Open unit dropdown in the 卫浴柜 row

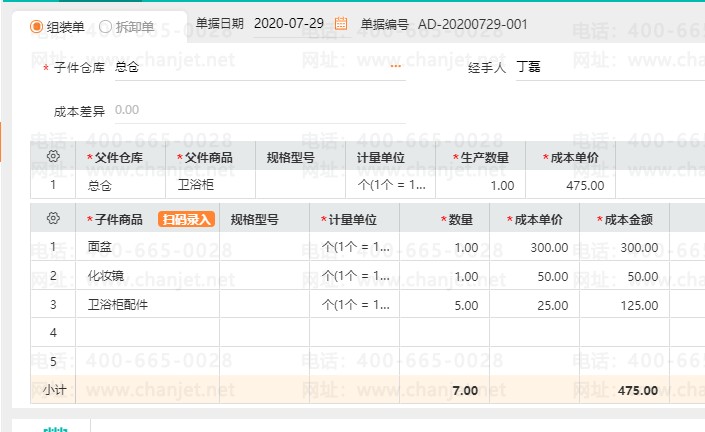[x=390, y=185]
